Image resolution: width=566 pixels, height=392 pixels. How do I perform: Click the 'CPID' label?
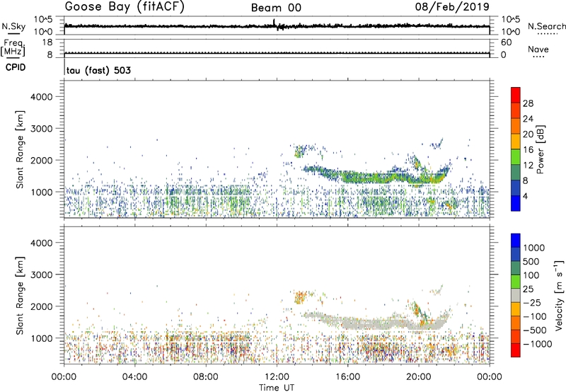[x=16, y=67]
